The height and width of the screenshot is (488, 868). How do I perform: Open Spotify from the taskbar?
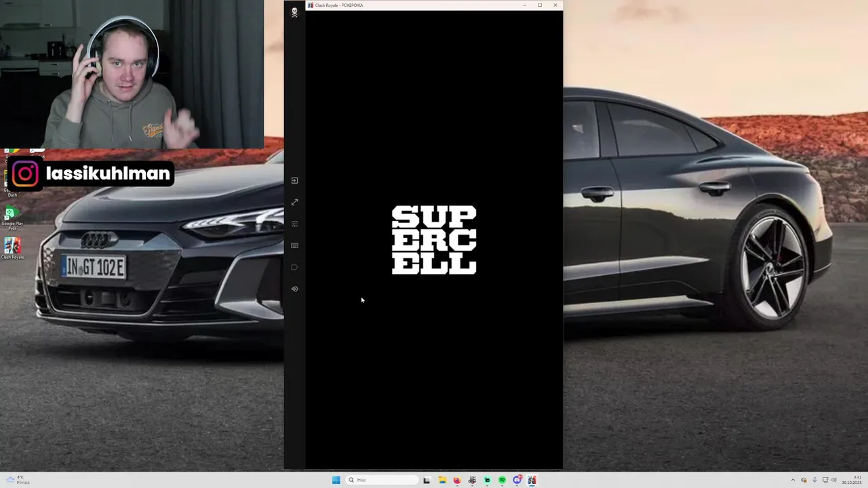click(502, 480)
